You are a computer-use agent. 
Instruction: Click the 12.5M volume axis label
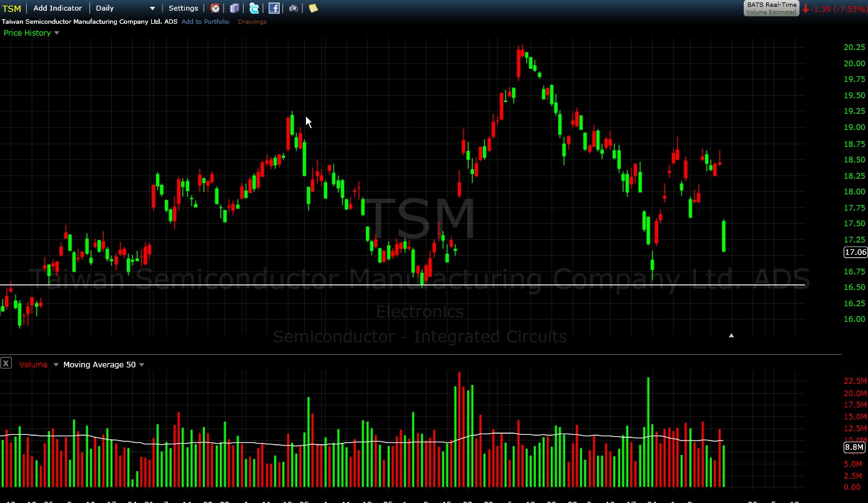click(854, 428)
